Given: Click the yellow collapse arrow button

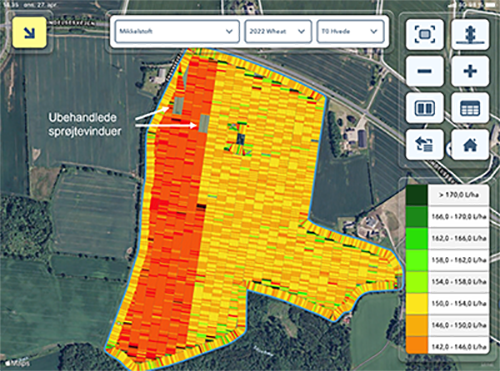Looking at the screenshot, I should 29,33.
